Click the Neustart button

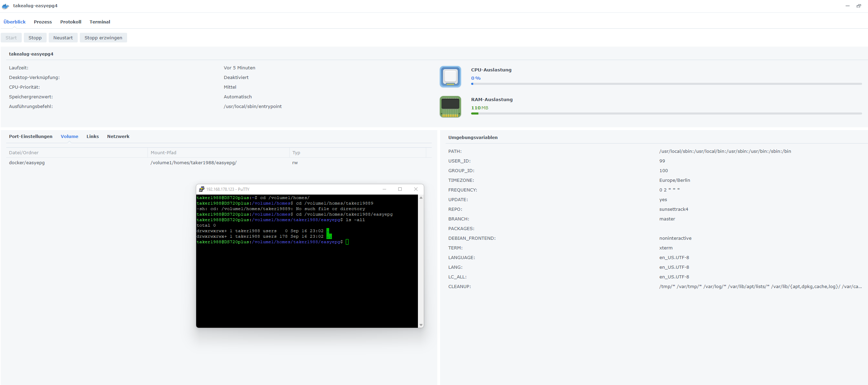click(63, 38)
